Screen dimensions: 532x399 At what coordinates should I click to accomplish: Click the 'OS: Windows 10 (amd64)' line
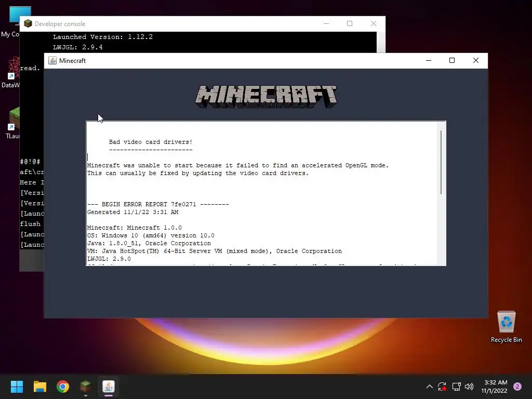point(151,235)
